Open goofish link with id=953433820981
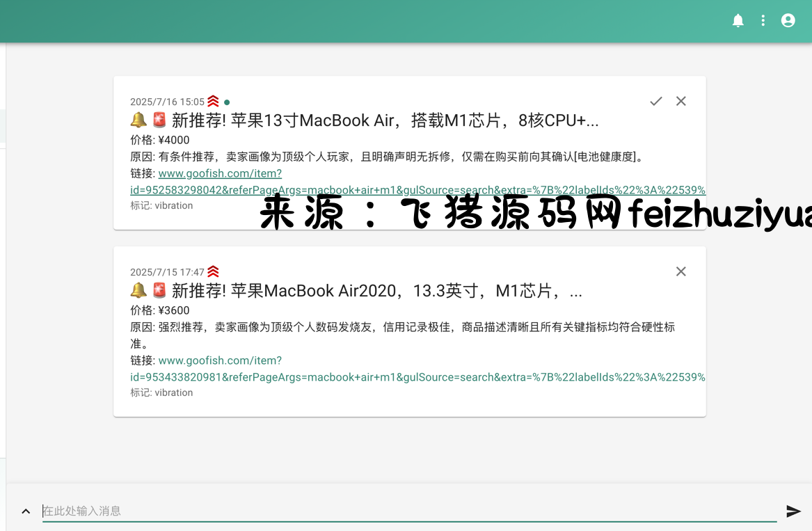Image resolution: width=812 pixels, height=531 pixels. tap(220, 360)
